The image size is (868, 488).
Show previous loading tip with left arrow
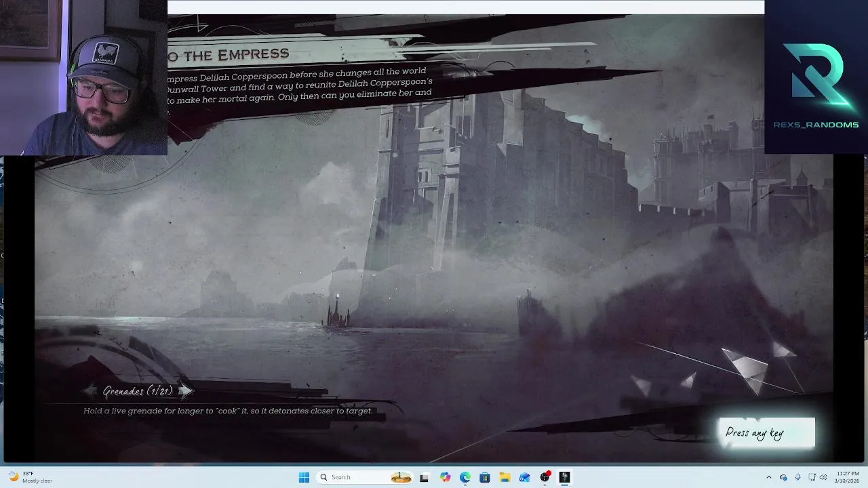tap(91, 390)
